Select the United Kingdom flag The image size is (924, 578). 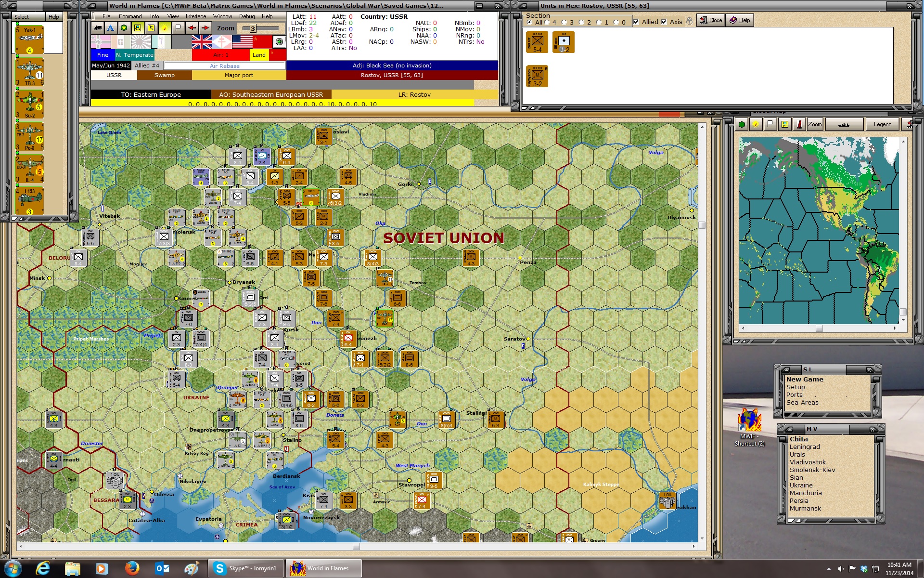202,42
